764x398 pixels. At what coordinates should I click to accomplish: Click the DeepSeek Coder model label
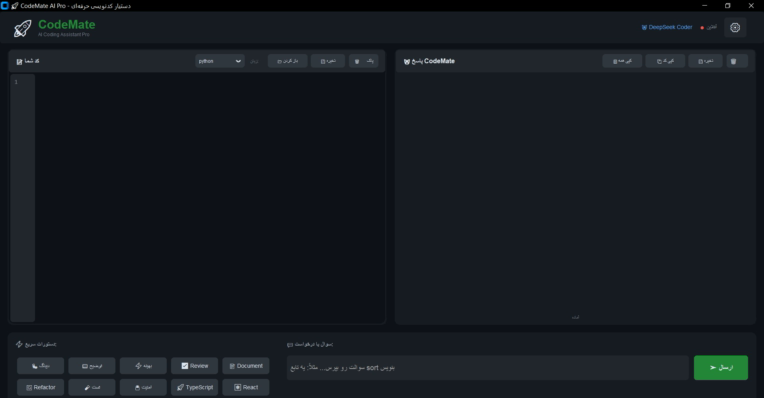[667, 27]
